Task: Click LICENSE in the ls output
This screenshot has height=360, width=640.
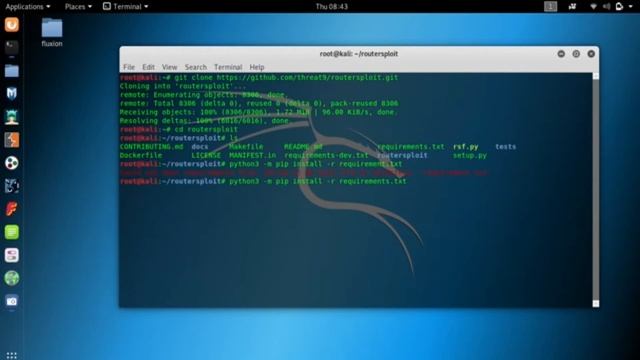Action: [206, 156]
